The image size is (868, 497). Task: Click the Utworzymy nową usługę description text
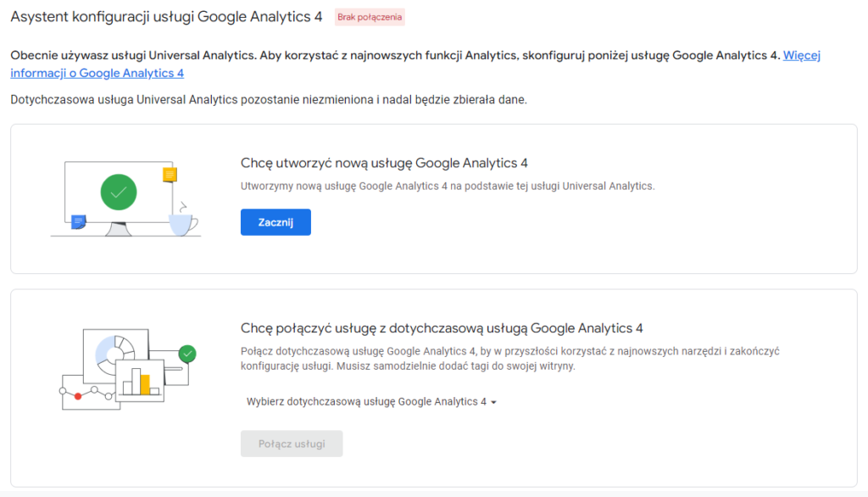(x=448, y=187)
